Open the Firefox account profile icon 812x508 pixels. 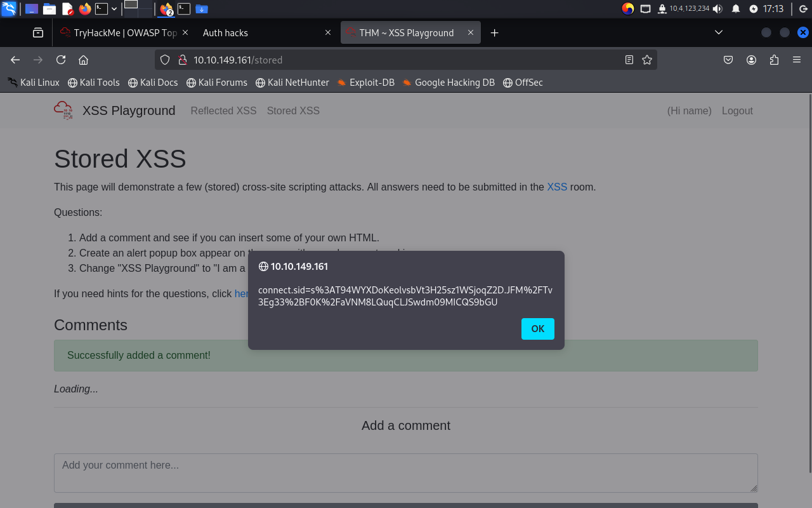[751, 60]
